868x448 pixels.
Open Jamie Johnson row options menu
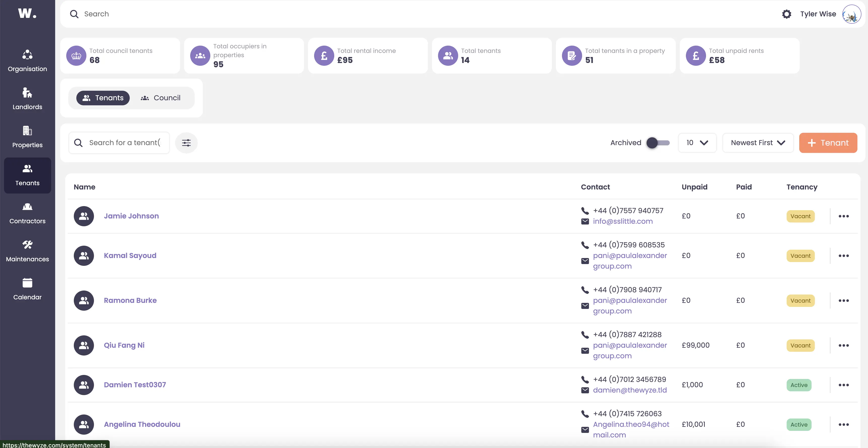click(x=843, y=216)
